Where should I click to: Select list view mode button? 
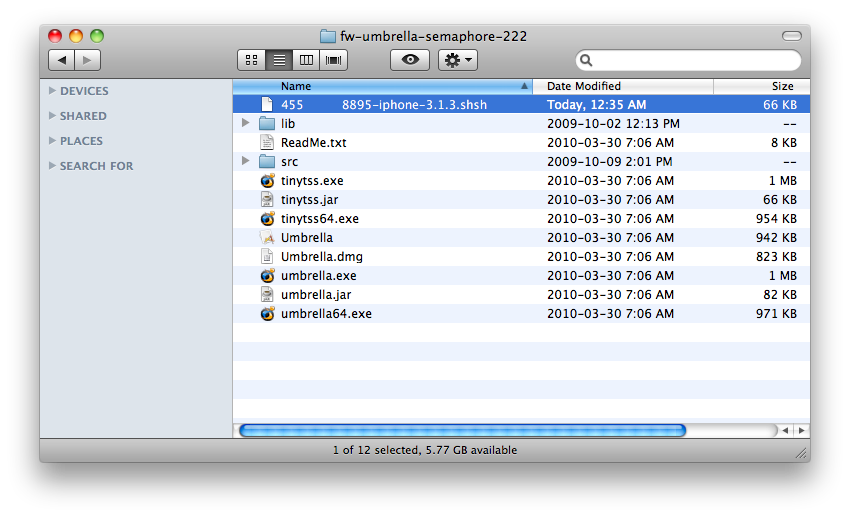(x=279, y=60)
